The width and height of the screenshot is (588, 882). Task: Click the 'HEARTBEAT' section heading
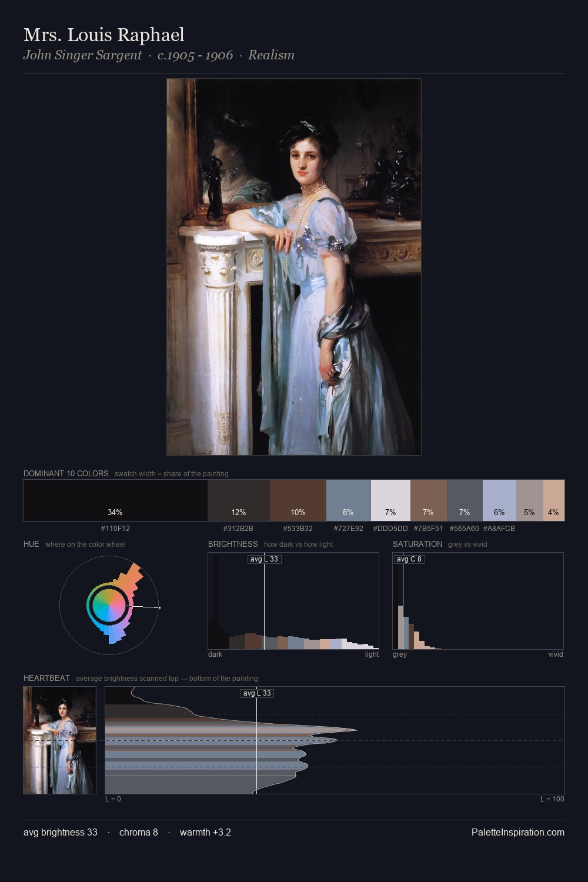pos(46,678)
